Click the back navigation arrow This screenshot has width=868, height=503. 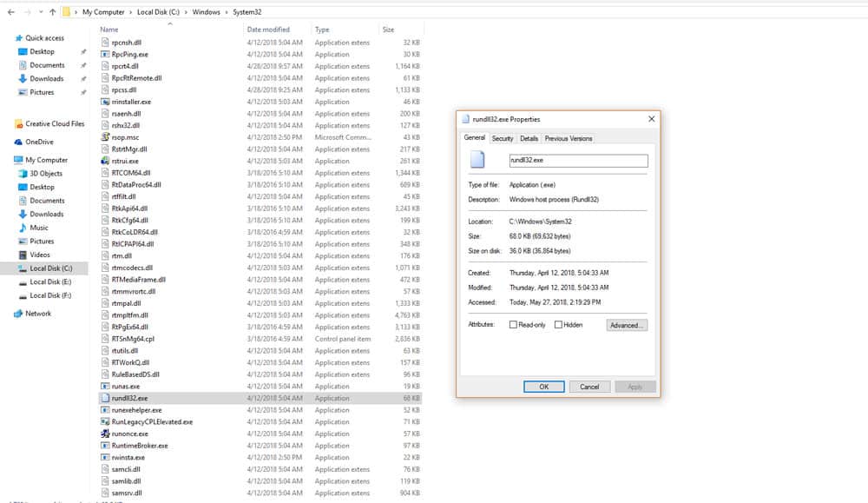(x=9, y=12)
